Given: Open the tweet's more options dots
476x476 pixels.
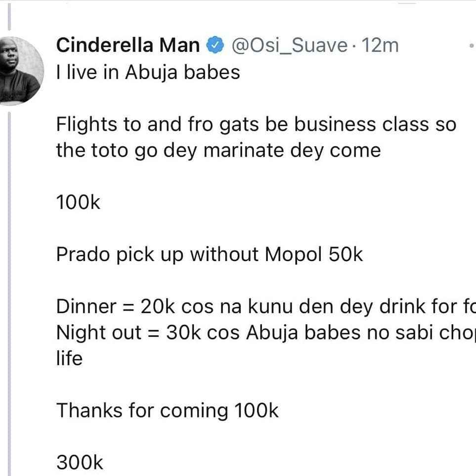Looking at the screenshot, I should [472, 45].
